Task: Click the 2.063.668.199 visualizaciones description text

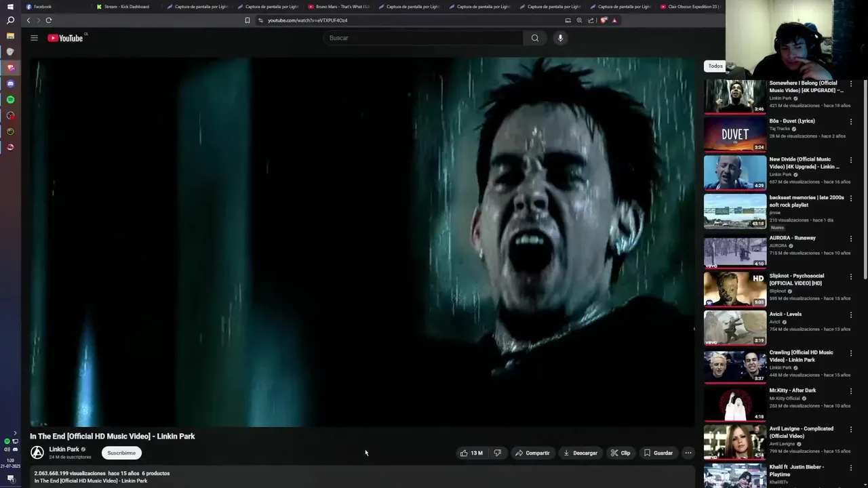Action: 70,473
